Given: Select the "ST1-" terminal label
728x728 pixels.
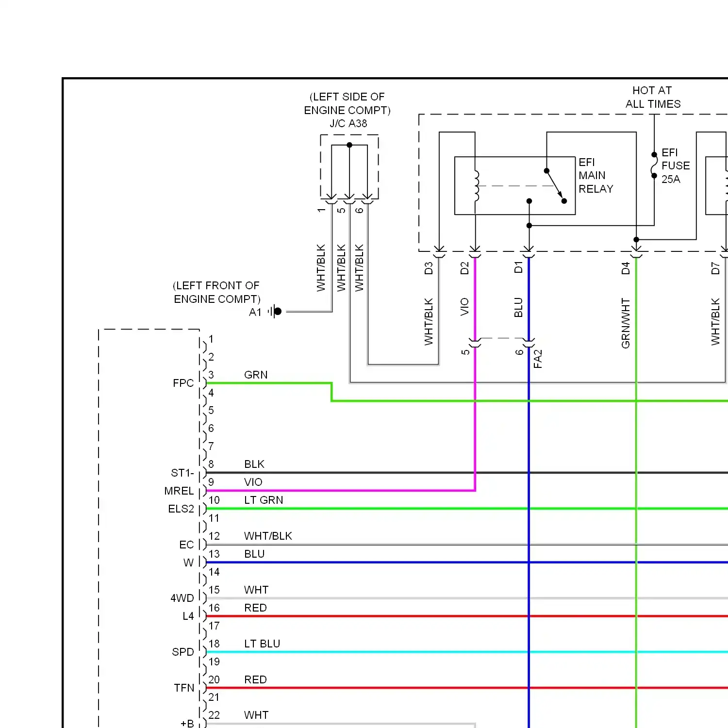Looking at the screenshot, I should (182, 473).
